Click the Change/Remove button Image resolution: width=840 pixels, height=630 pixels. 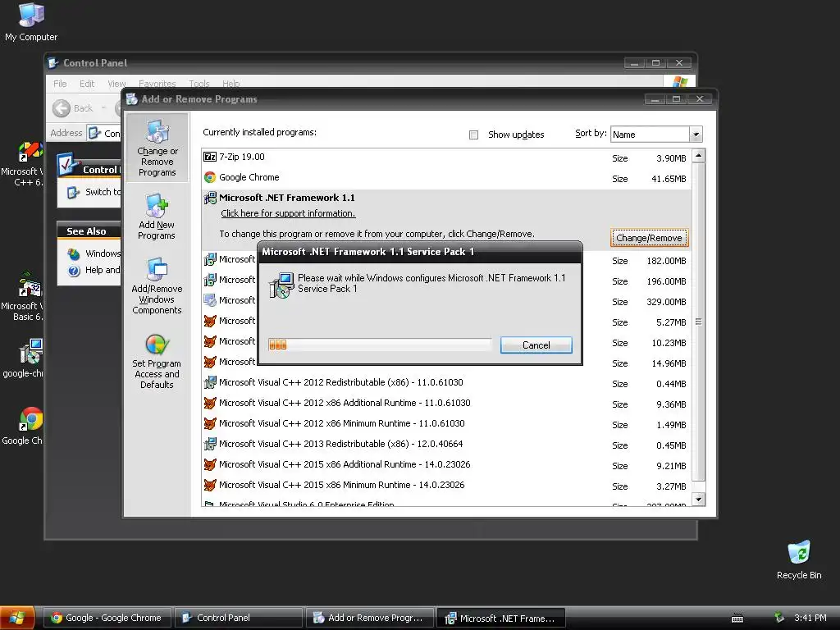[649, 238]
